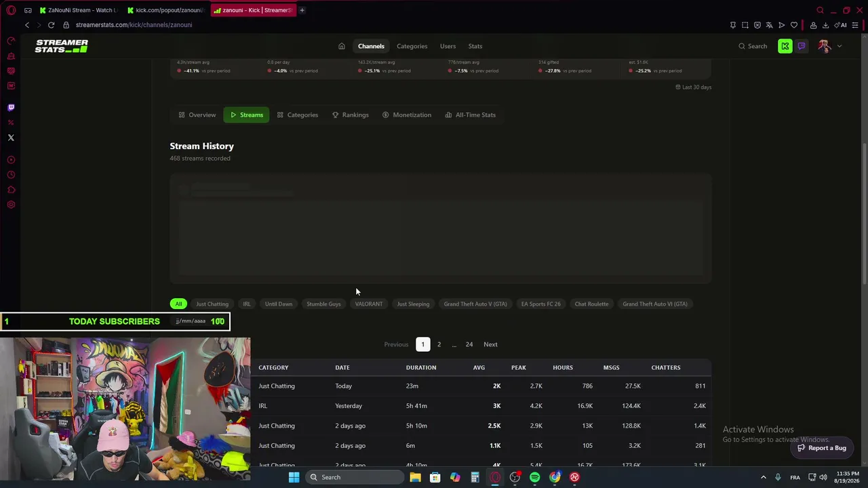
Task: Reload the streamerstats page
Action: coord(51,25)
